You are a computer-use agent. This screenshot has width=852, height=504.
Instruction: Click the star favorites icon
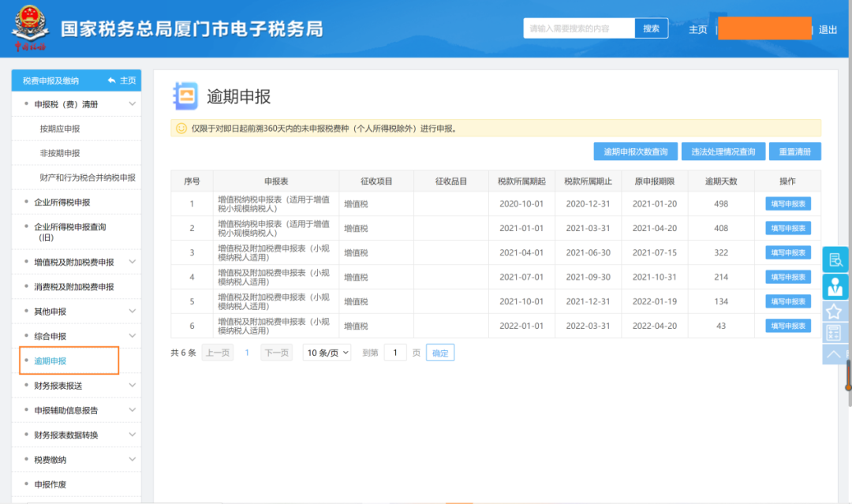pos(834,312)
